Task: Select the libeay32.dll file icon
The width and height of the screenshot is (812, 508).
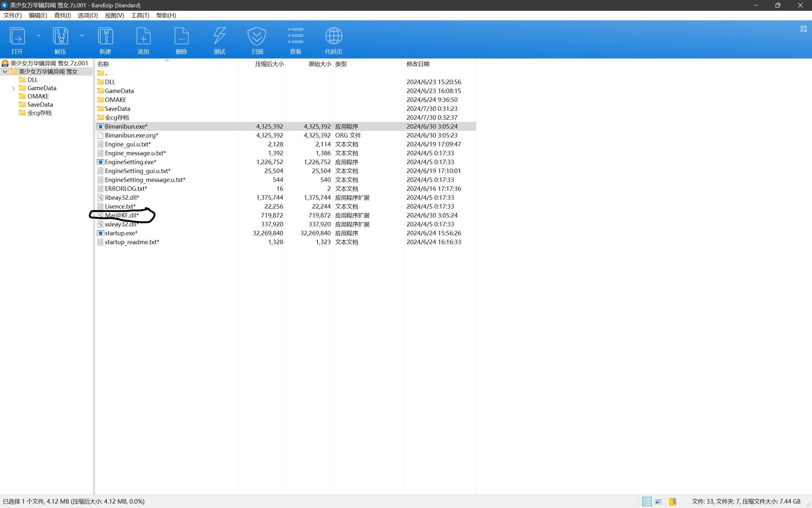Action: 100,197
